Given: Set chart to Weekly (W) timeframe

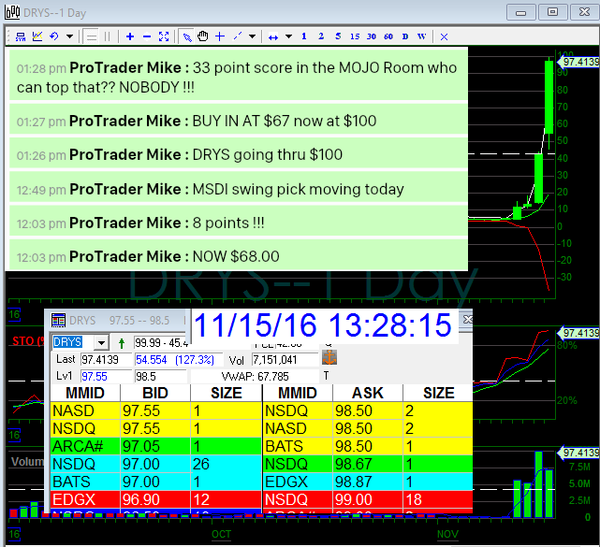Looking at the screenshot, I should (x=421, y=36).
